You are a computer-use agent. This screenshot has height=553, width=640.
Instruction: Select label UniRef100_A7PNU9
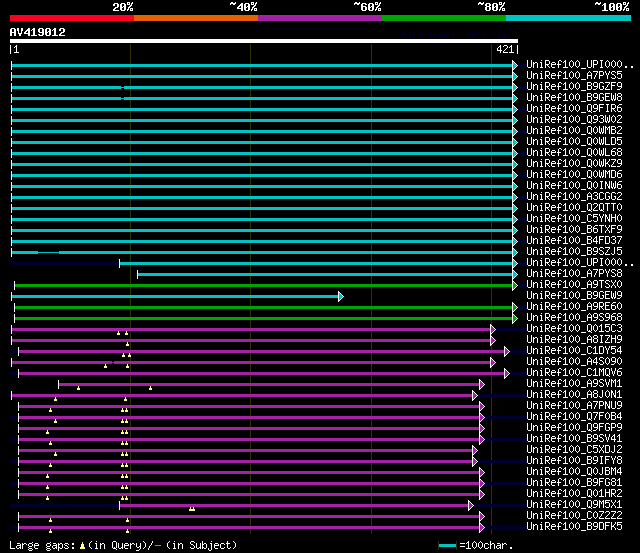click(574, 406)
